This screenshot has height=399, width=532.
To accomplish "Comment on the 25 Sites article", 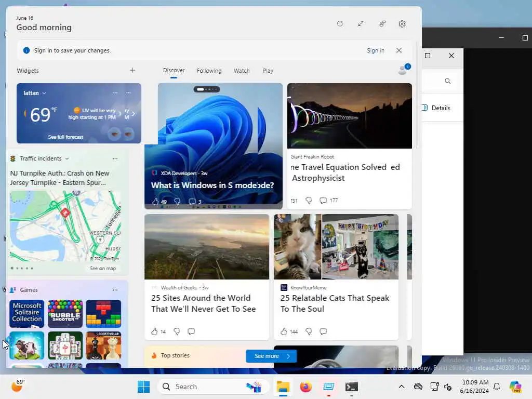I will click(191, 331).
